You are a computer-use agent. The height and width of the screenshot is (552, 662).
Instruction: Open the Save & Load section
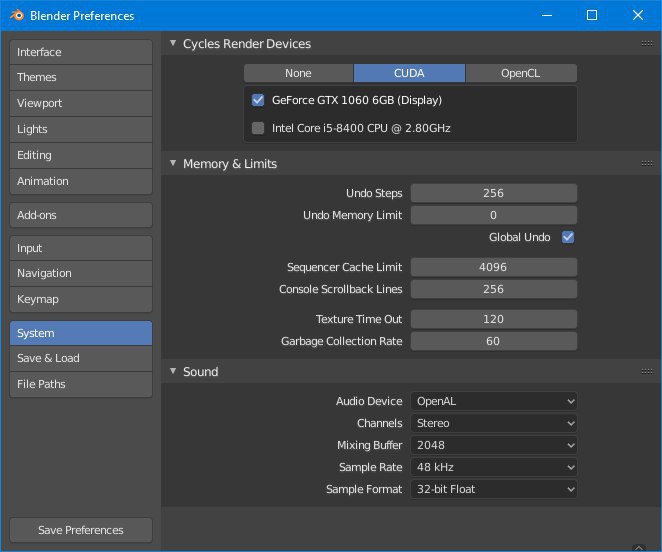tap(81, 358)
